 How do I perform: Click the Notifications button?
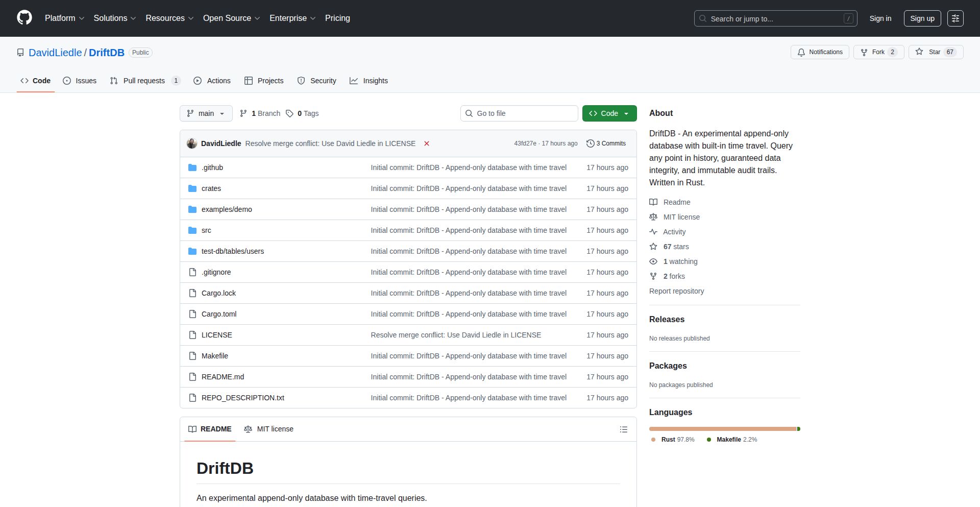pyautogui.click(x=820, y=52)
